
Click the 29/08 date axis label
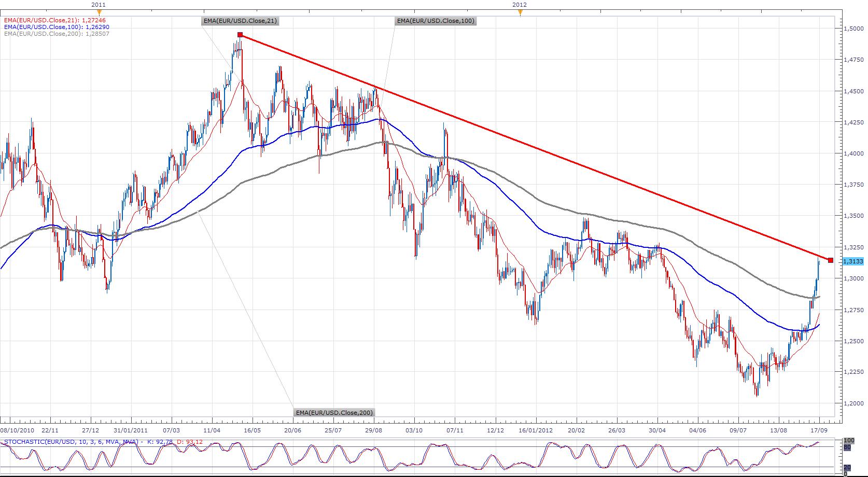pyautogui.click(x=374, y=430)
